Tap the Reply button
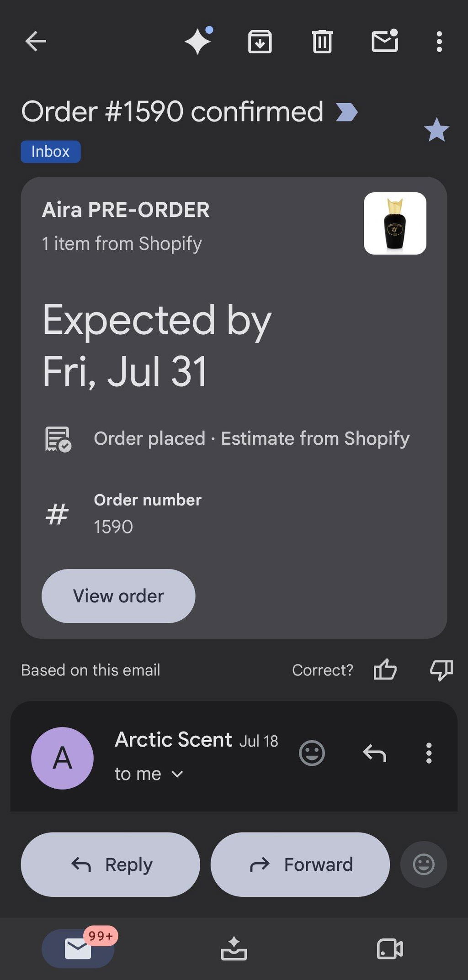468x980 pixels. [x=111, y=864]
